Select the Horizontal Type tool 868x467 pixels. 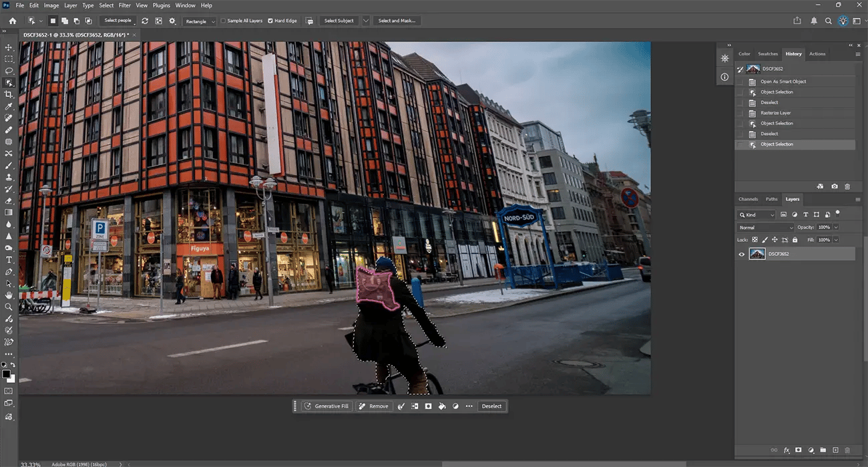pyautogui.click(x=9, y=259)
